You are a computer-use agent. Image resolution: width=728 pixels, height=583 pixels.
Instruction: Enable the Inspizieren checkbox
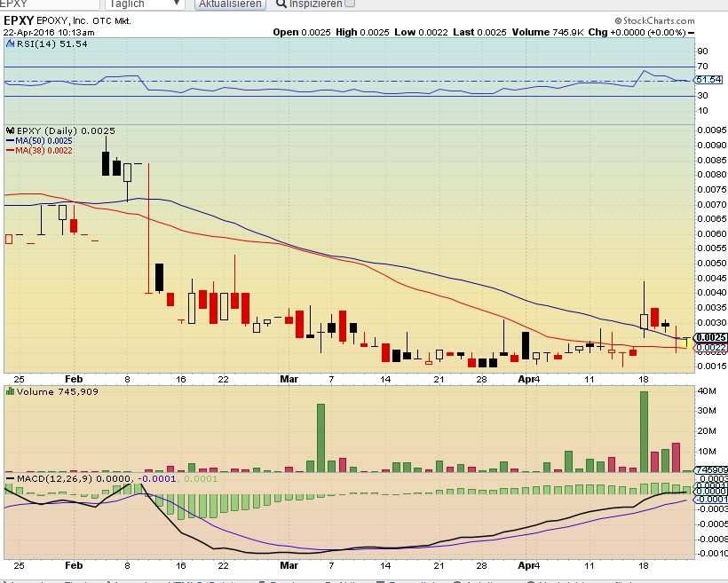[350, 4]
